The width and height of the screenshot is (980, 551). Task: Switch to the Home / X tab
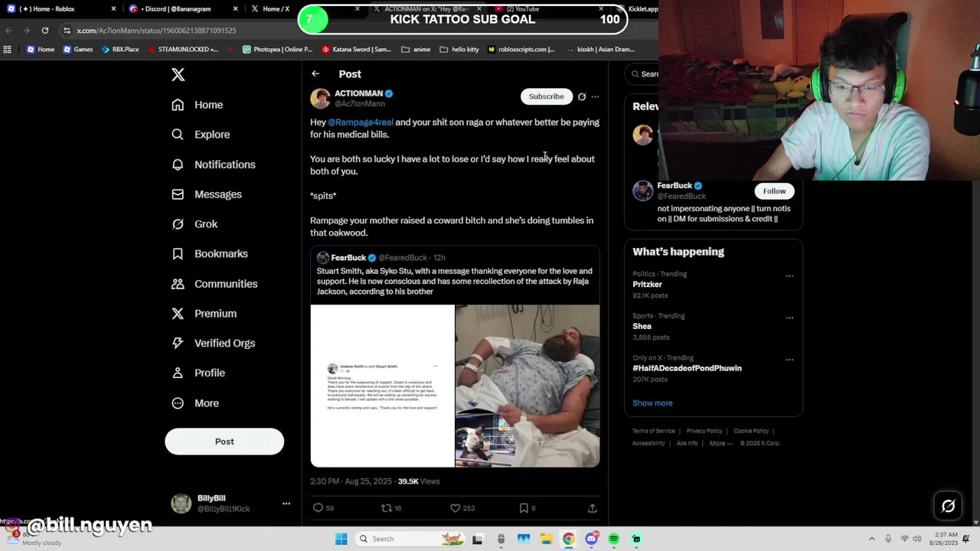(272, 9)
